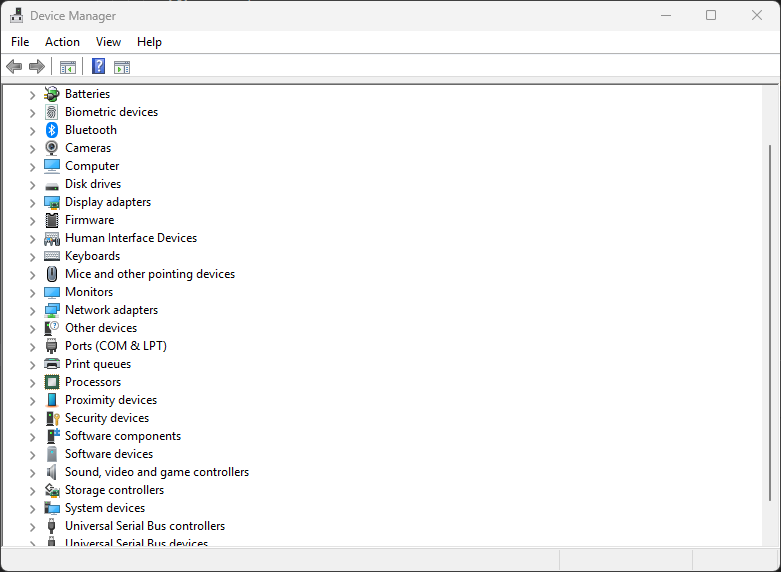781x572 pixels.
Task: Select the Ports (COM & LPT) label
Action: coord(116,346)
